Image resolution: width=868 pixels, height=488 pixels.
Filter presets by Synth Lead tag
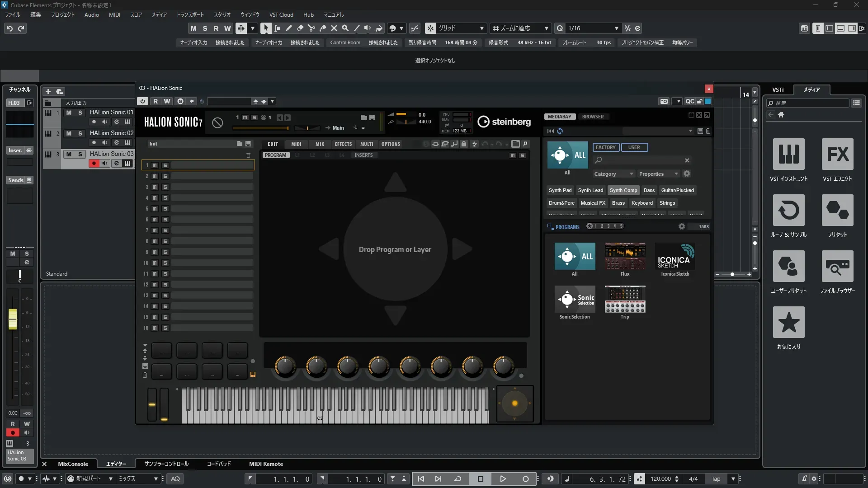click(590, 190)
